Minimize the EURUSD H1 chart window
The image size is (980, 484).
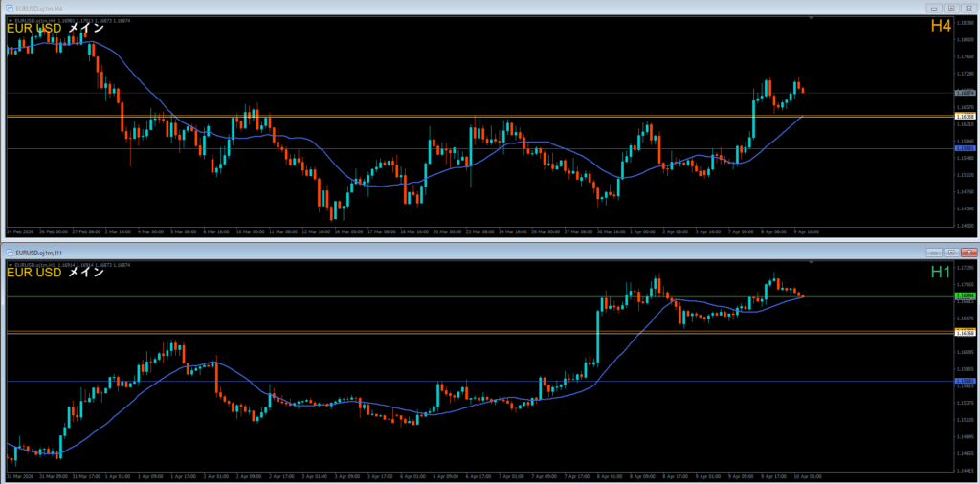click(x=932, y=252)
